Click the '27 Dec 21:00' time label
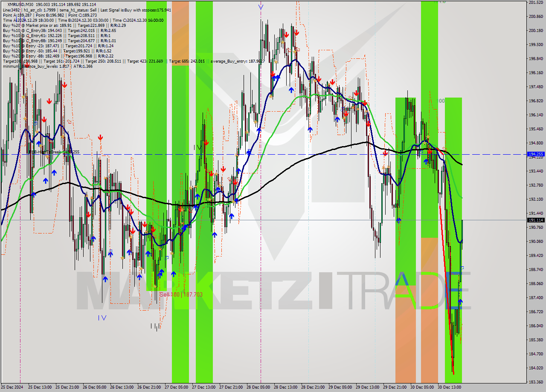Viewport: 546px width, 392px height. [x=231, y=387]
